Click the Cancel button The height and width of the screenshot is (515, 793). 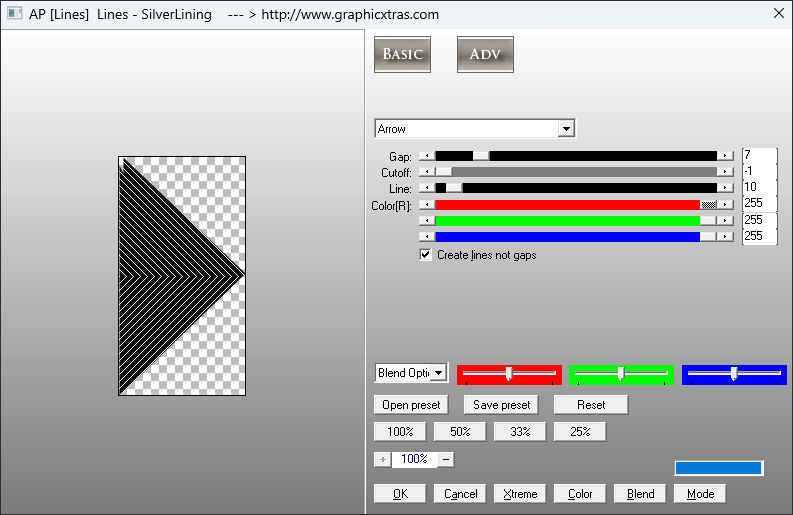coord(460,493)
